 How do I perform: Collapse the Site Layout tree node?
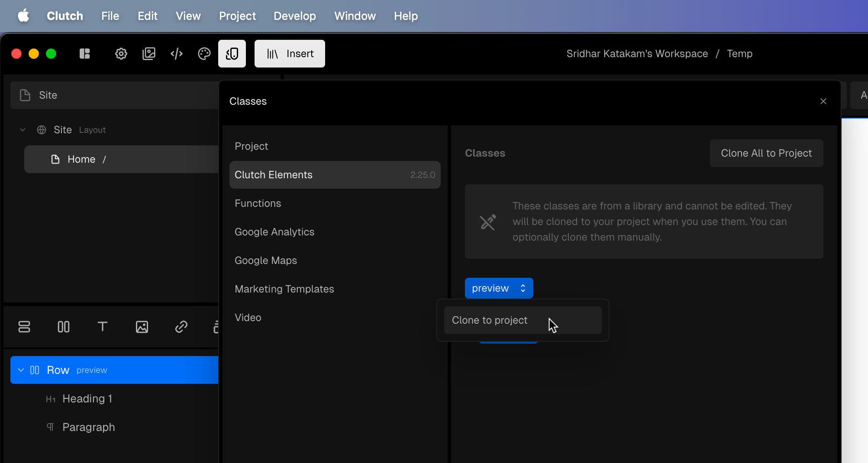tap(23, 130)
